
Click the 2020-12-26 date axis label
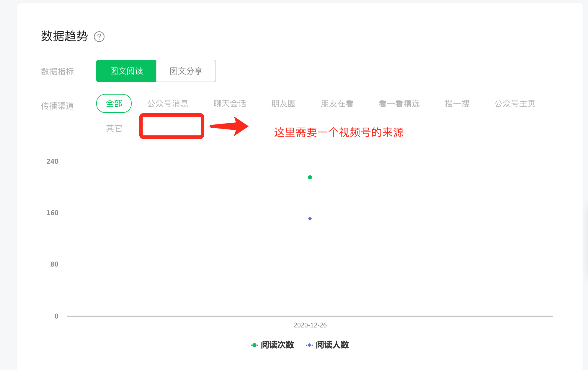click(x=310, y=325)
